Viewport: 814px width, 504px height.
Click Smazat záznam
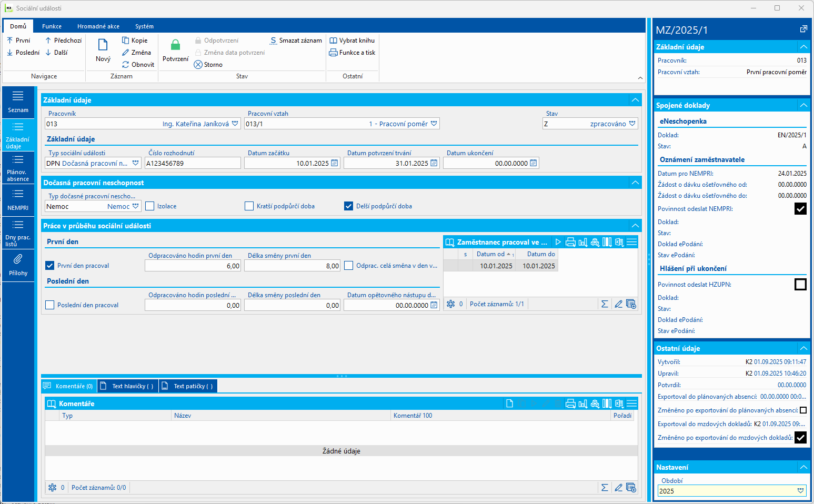(x=296, y=41)
